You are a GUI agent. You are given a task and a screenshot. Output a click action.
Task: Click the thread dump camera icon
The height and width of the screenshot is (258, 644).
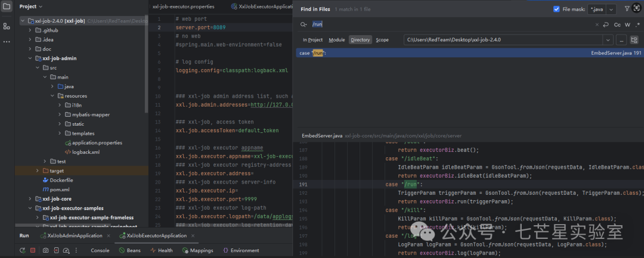[x=45, y=250]
